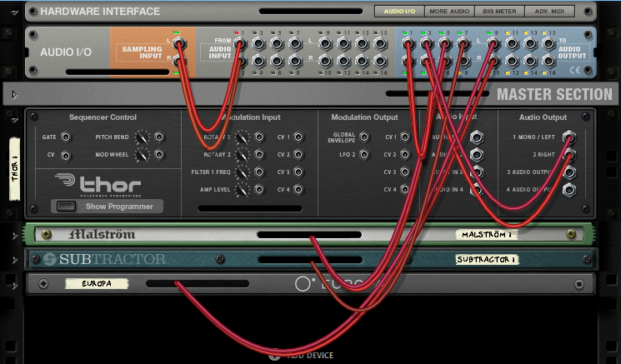Click Thor CV input jack

point(66,156)
